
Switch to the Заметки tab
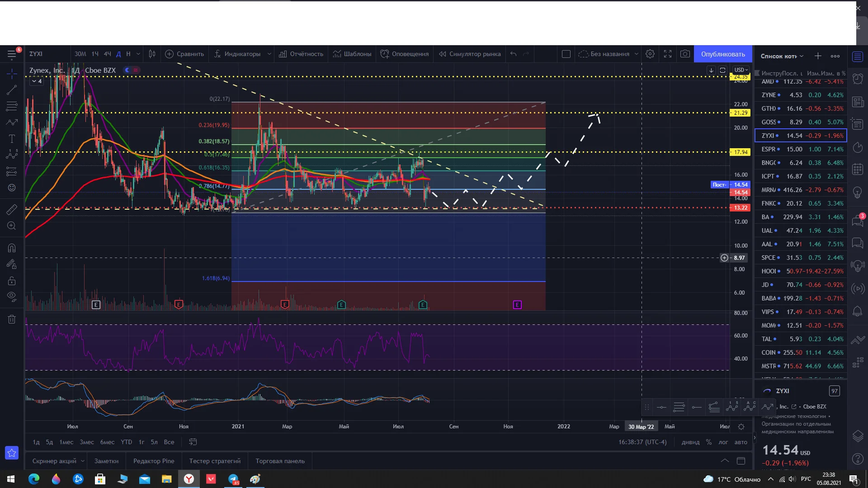(106, 461)
